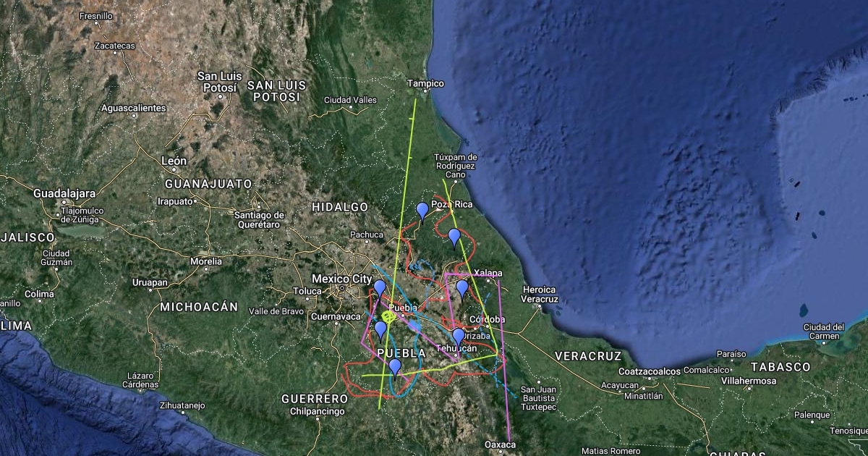Select the GUERRERO state label
The image size is (868, 456).
click(x=315, y=399)
